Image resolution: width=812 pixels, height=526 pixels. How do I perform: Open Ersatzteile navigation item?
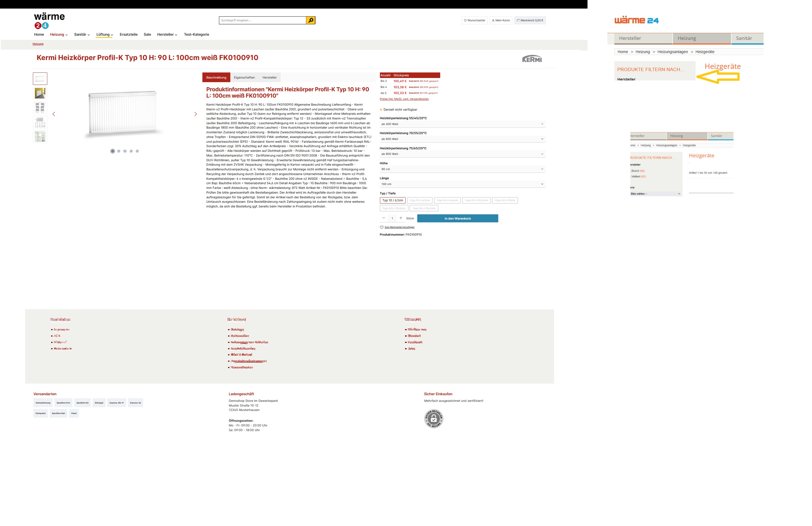129,35
